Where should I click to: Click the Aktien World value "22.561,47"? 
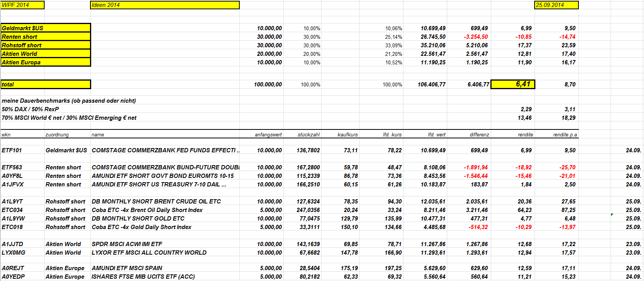[x=433, y=54]
